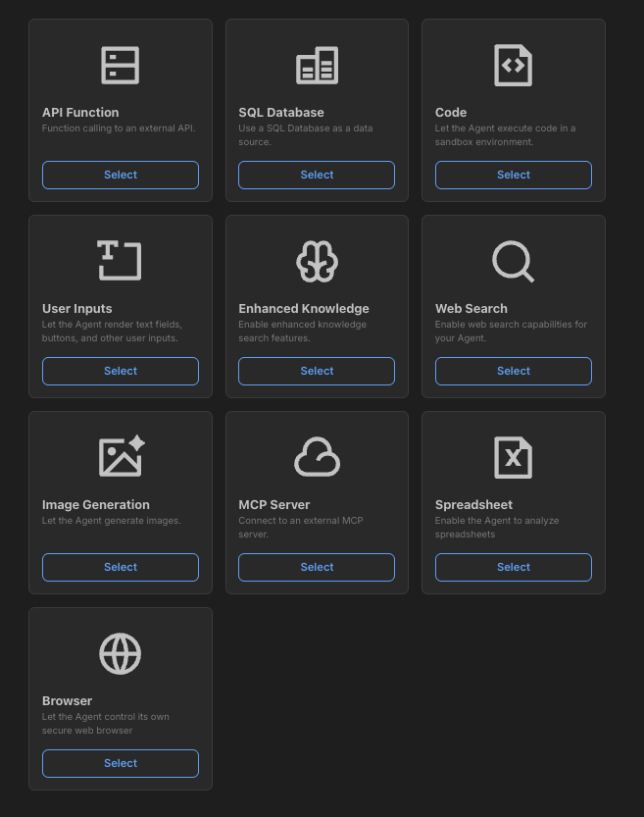Select the MCP Server option

317,568
